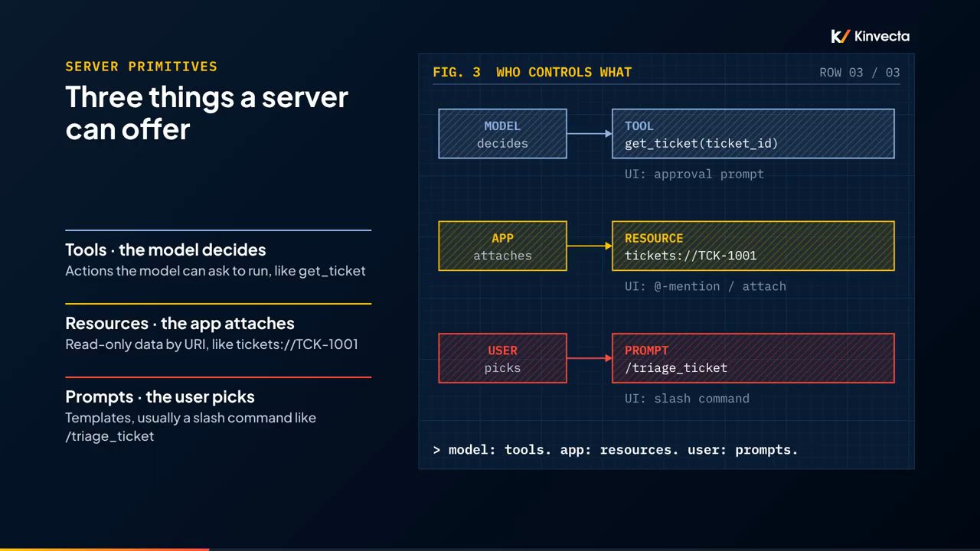This screenshot has height=551, width=980.
Task: Click the MODEL decides box
Action: point(502,134)
